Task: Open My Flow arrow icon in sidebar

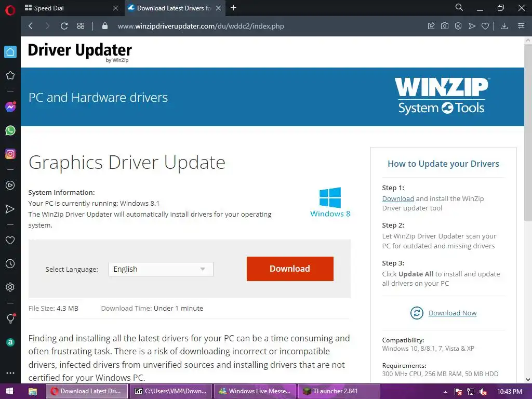Action: 10,209
